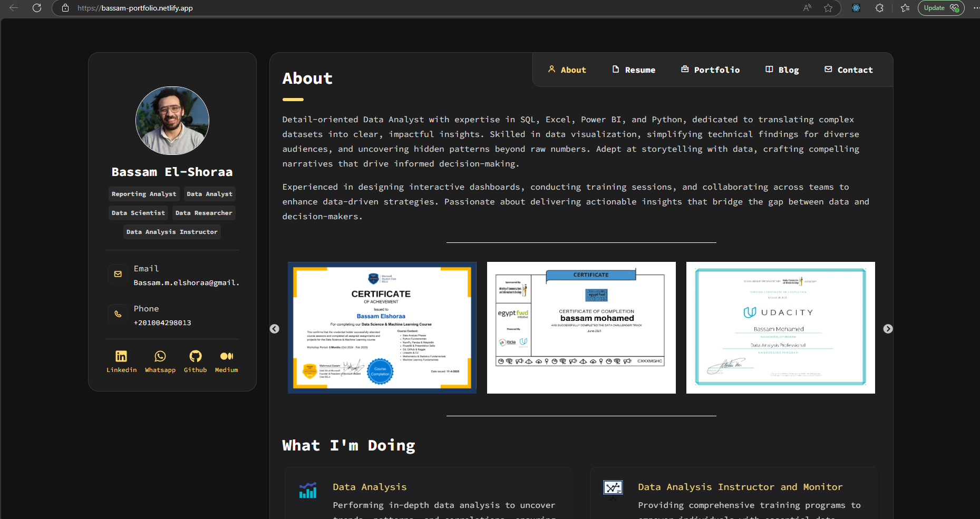Screen dimensions: 980x519
Task: Click the Bassam.m.elshoraa@gmail email link
Action: point(187,283)
